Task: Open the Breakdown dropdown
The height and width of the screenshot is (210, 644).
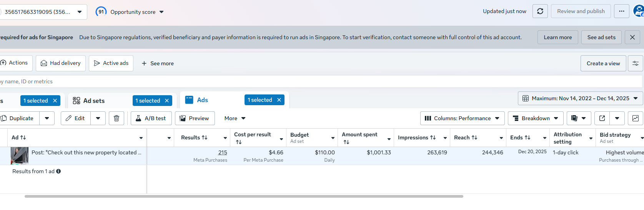Action: 536,118
